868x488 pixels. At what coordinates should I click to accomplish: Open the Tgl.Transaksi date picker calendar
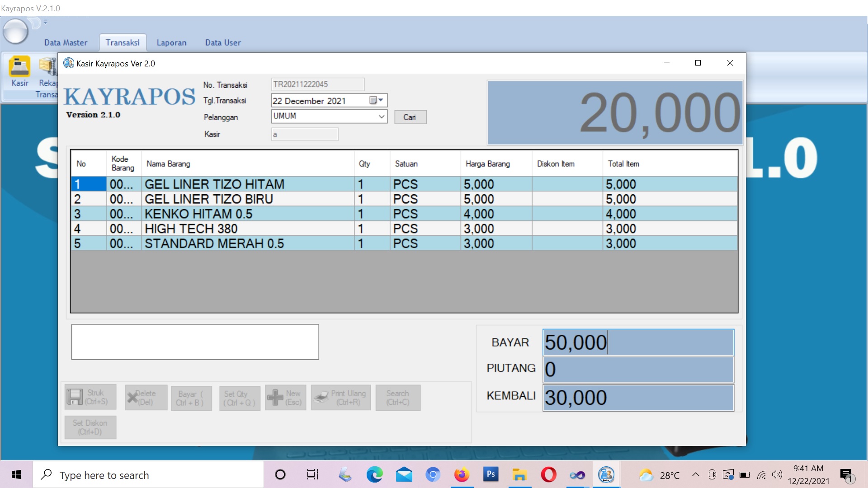[376, 100]
